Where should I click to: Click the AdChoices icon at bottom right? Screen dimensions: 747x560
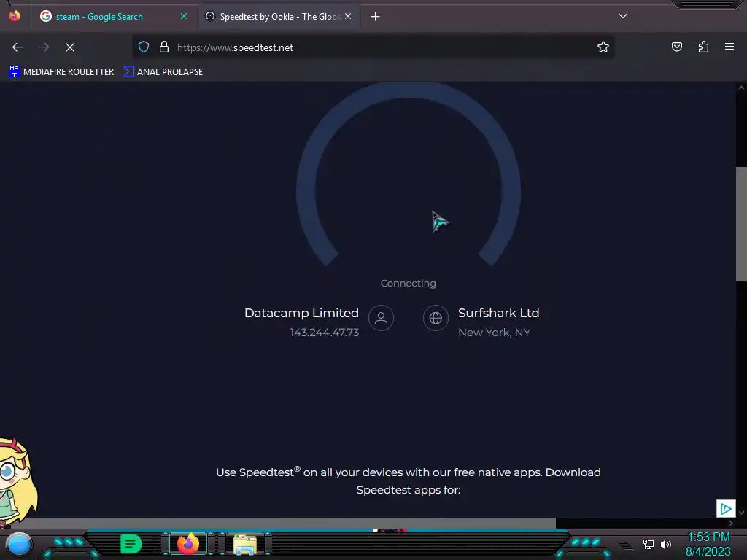click(x=726, y=508)
